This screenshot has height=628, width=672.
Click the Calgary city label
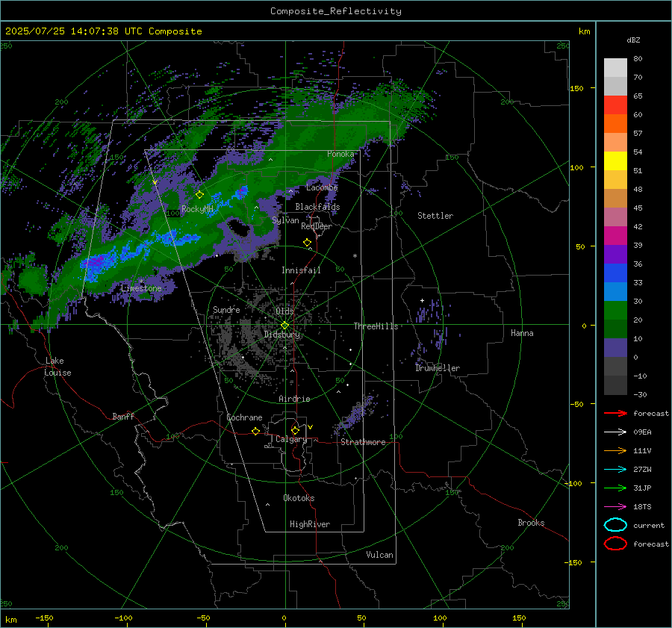291,439
